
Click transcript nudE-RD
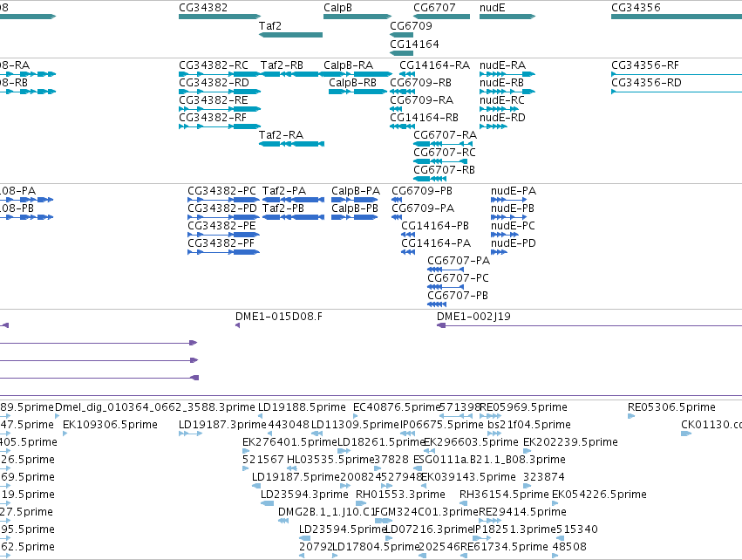502,118
